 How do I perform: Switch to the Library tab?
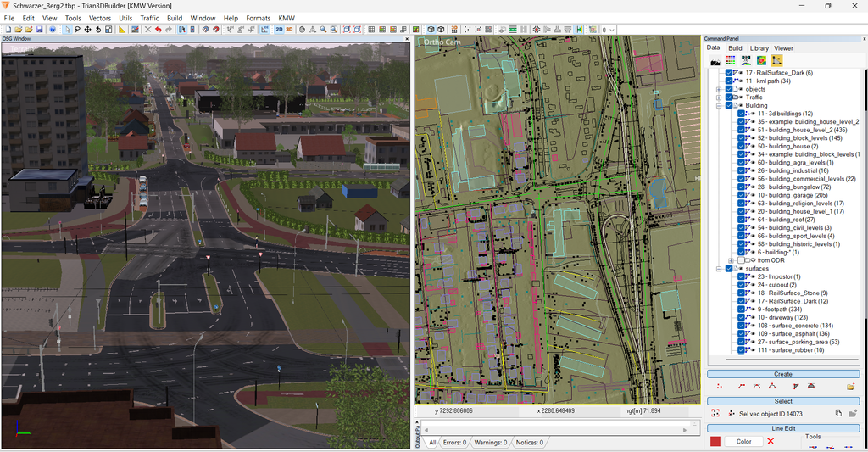coord(759,48)
